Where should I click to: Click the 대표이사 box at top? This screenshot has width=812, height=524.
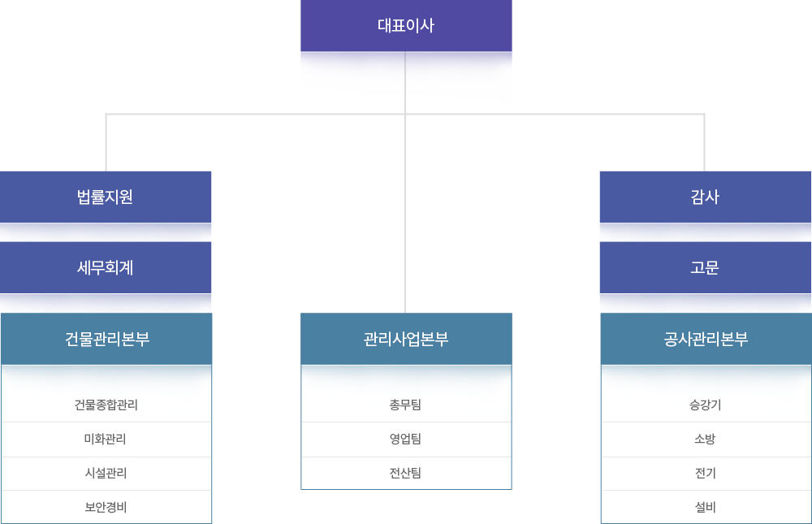coord(406,26)
